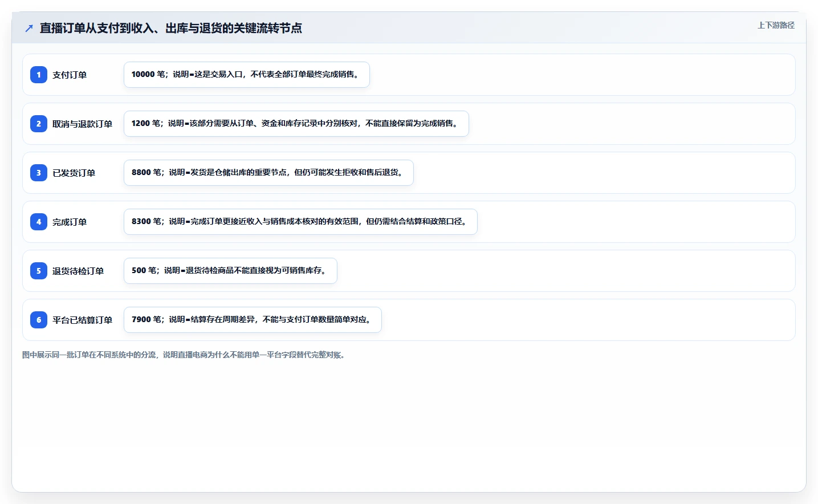Open the 8800 笔 description box
The image size is (818, 504).
coord(268,173)
